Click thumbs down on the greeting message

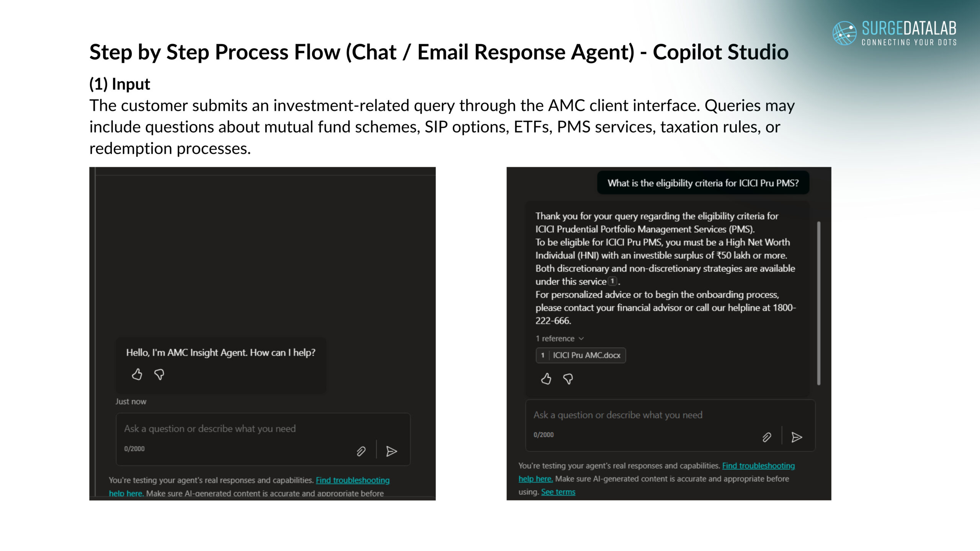coord(159,374)
